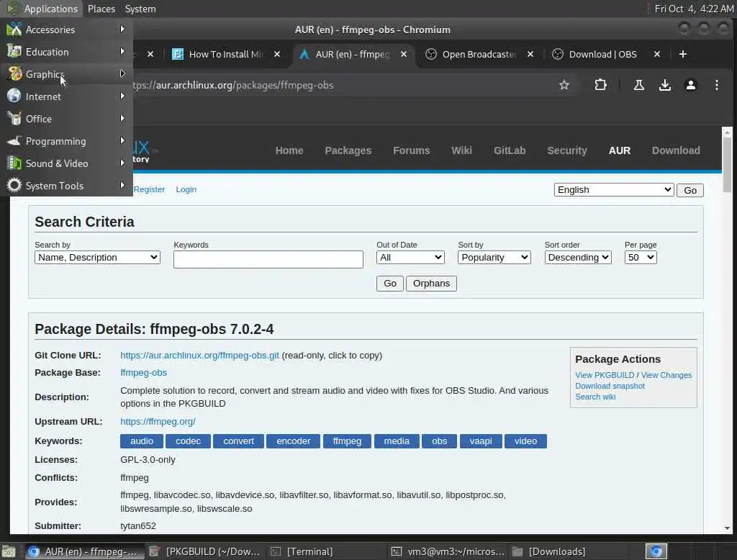737x560 pixels.
Task: Open the profile avatar icon
Action: pyautogui.click(x=690, y=85)
